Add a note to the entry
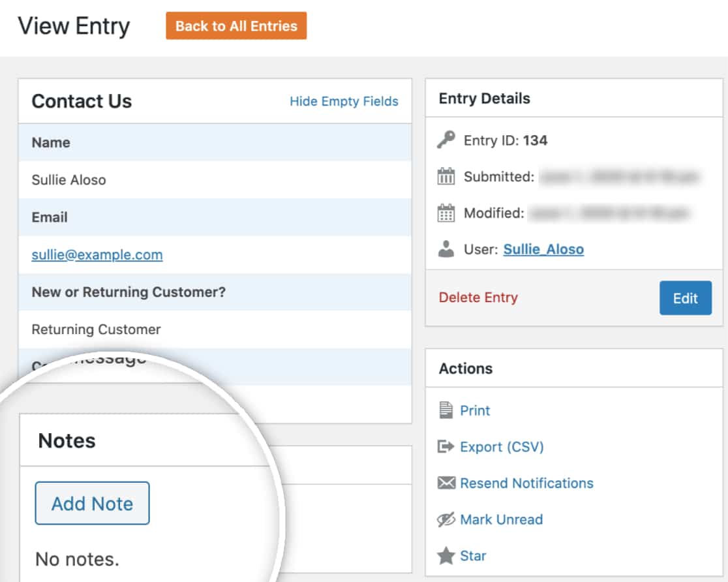Screen dimensions: 728x582 [93, 504]
